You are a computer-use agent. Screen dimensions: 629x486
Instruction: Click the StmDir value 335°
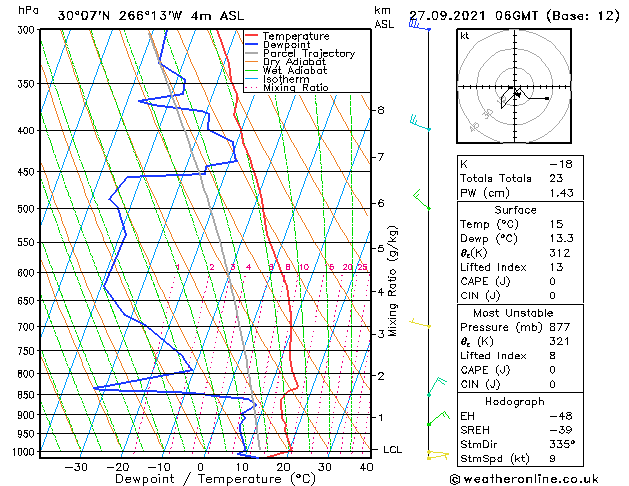point(562,444)
